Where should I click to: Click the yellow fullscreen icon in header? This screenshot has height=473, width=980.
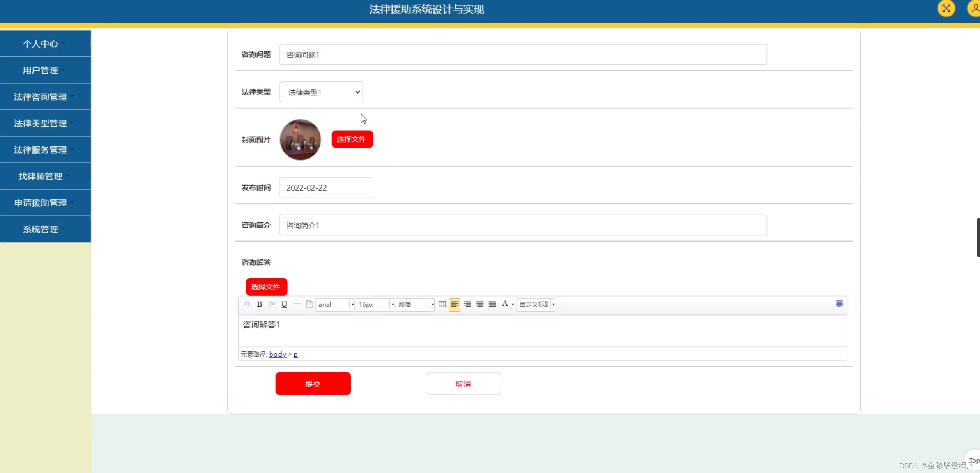click(x=946, y=9)
